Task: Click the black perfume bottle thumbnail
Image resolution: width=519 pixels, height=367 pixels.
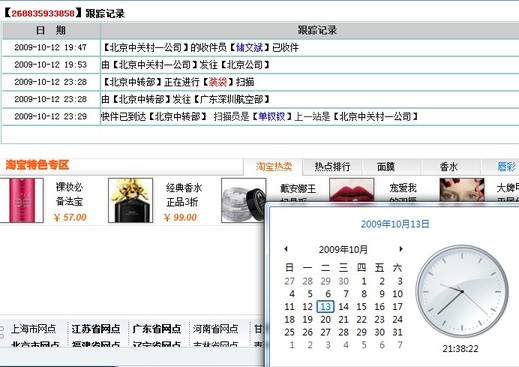Action: coord(131,200)
